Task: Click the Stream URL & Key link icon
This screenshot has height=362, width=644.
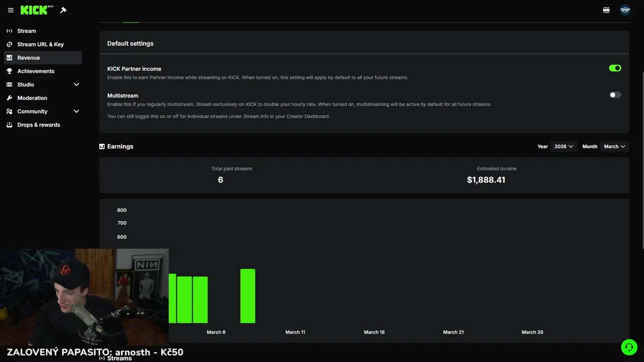Action: pyautogui.click(x=10, y=44)
